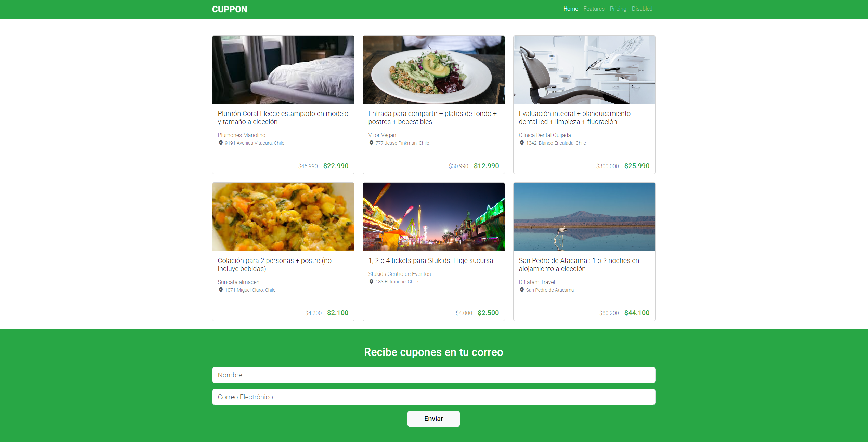Focus the Nombre input field
Screen dimensions: 868x442
click(x=434, y=375)
